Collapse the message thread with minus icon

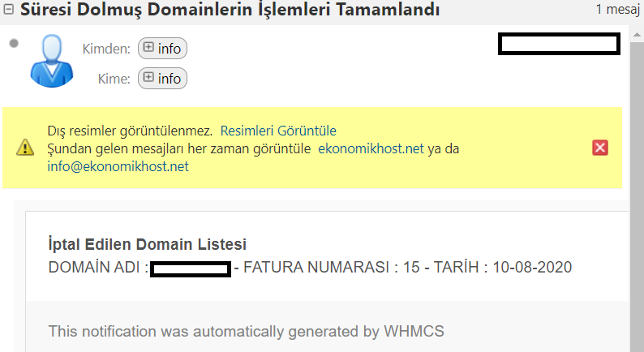(8, 9)
